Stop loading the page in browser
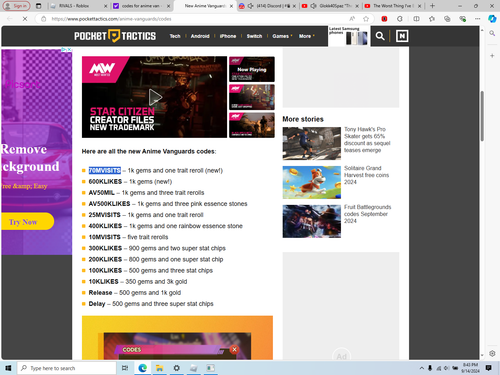Image resolution: width=500 pixels, height=375 pixels. pos(25,19)
